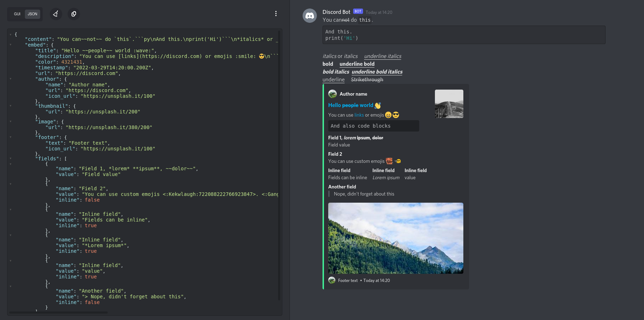This screenshot has height=320, width=644.
Task: Click the Discord Bot username
Action: [336, 12]
